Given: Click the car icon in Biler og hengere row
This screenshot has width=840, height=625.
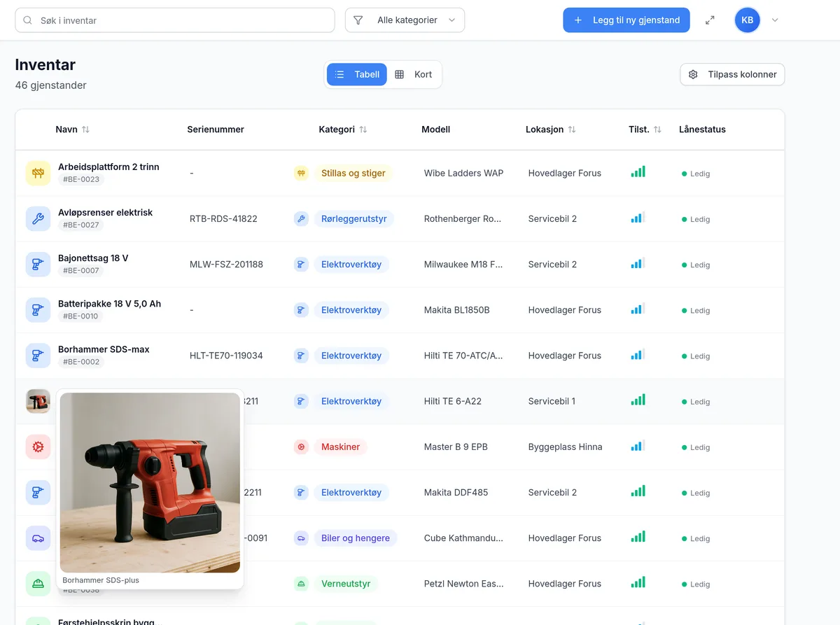Looking at the screenshot, I should (x=38, y=538).
